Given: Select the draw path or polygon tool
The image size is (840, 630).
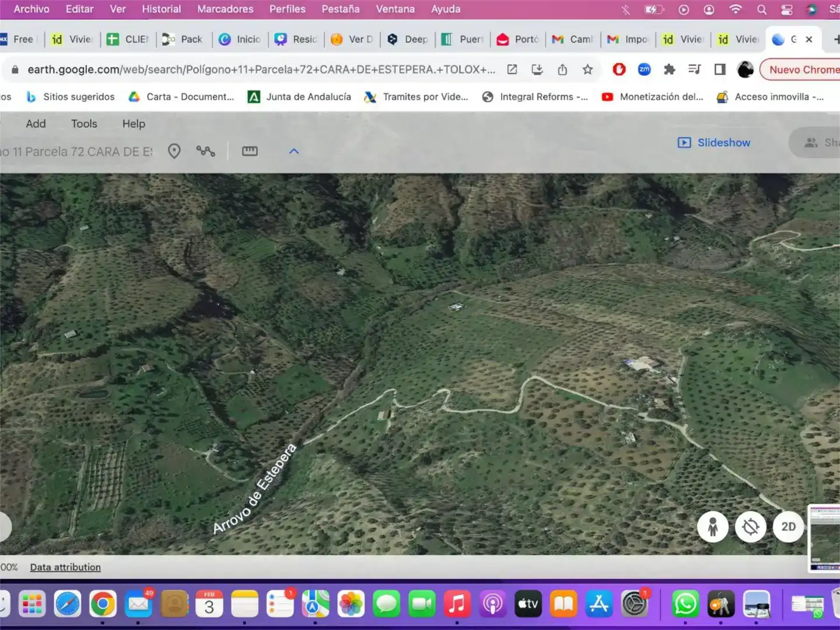Looking at the screenshot, I should pos(205,151).
